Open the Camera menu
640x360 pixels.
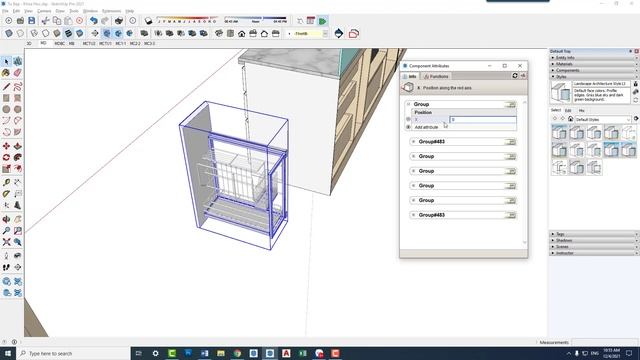[44, 11]
